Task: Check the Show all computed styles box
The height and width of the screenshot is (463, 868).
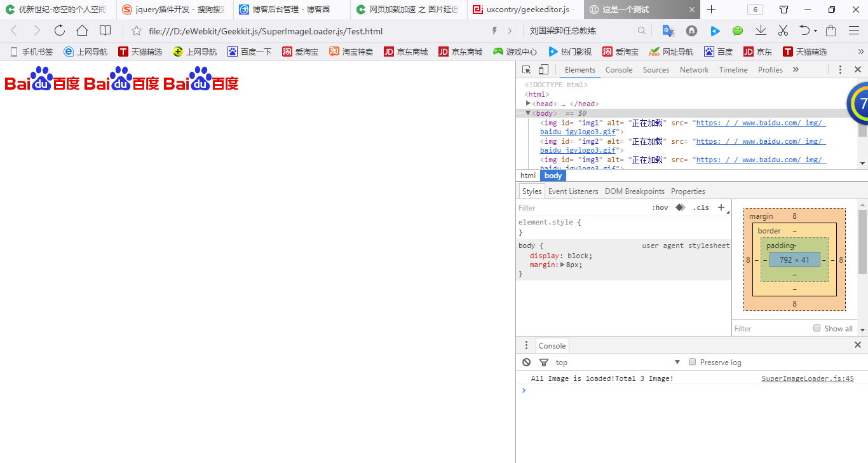Action: (x=817, y=328)
